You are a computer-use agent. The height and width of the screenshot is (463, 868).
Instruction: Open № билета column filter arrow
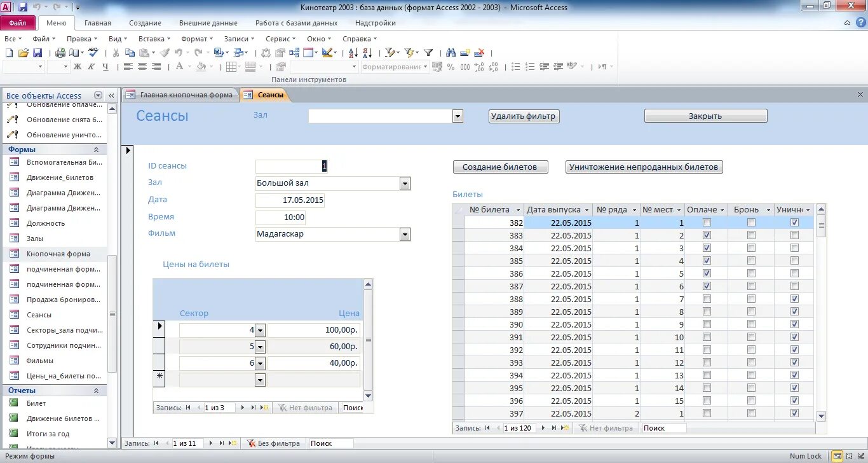[x=519, y=210]
